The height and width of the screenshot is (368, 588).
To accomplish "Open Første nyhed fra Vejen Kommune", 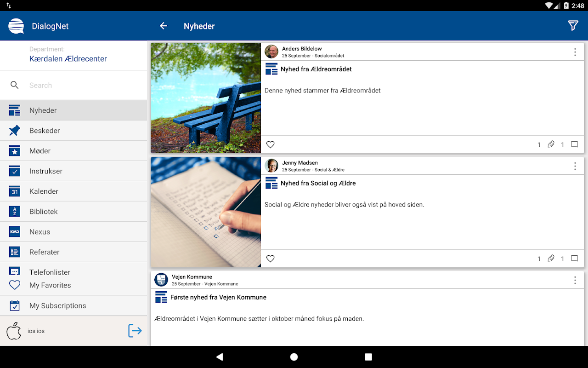I will click(x=218, y=297).
